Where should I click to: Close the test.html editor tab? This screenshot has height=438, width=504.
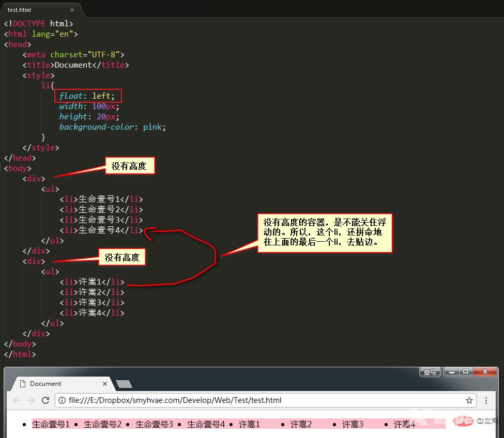(x=72, y=10)
